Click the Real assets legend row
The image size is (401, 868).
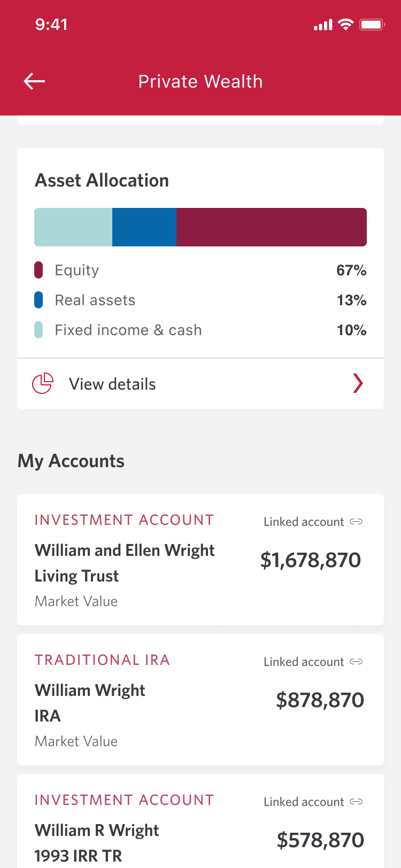(95, 300)
